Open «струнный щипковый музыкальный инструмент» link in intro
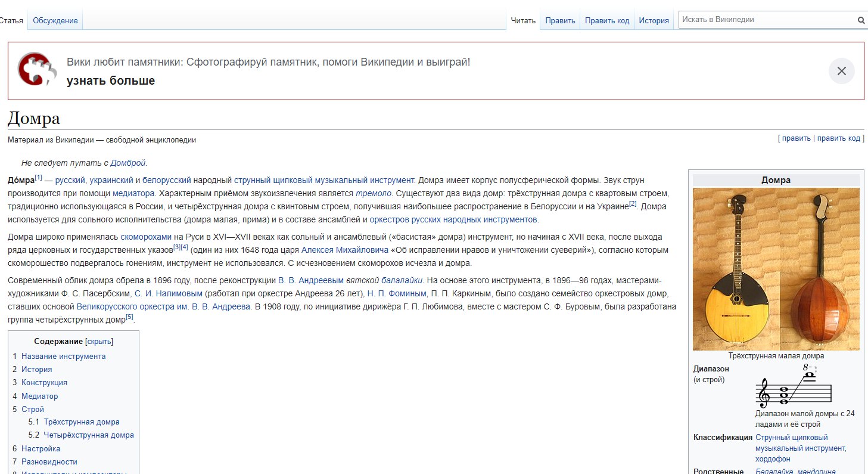 [323, 179]
